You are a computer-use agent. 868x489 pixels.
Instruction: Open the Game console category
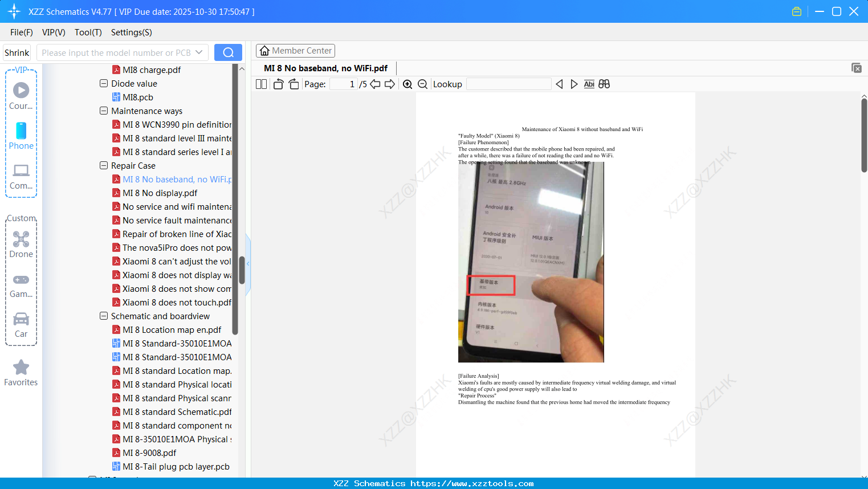pyautogui.click(x=21, y=286)
